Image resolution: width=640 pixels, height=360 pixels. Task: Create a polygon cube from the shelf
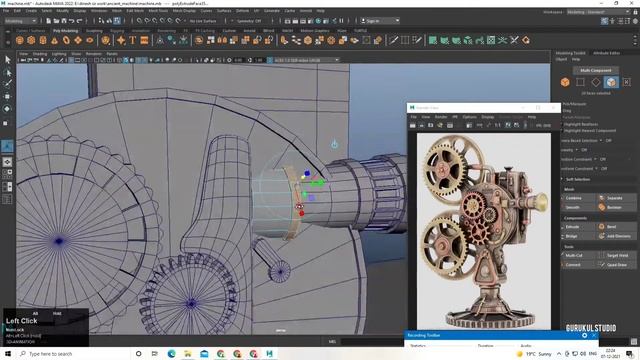tap(31, 40)
